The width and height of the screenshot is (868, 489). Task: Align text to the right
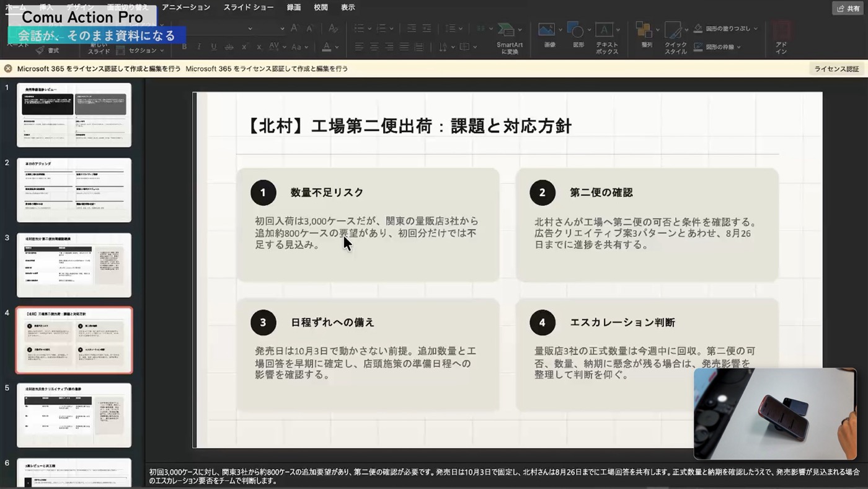pos(389,47)
